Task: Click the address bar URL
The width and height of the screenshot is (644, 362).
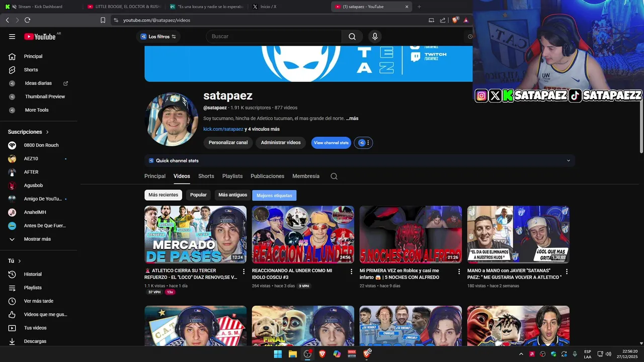Action: (x=156, y=20)
